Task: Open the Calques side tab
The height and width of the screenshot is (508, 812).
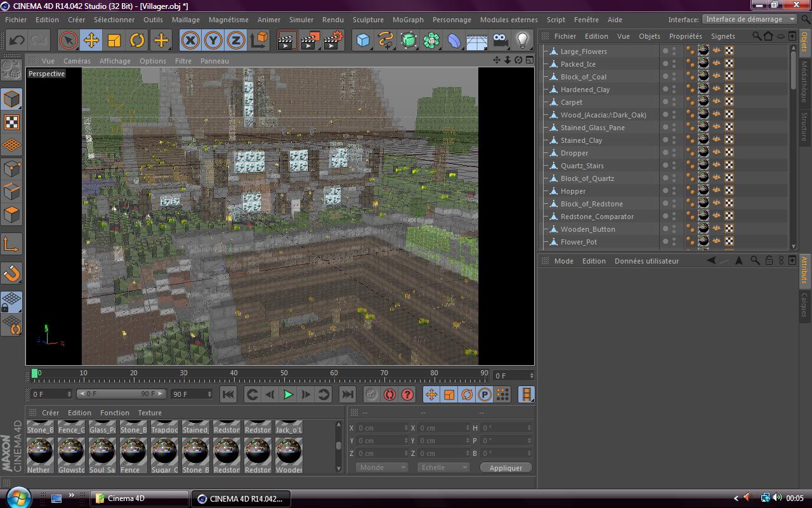Action: point(804,305)
